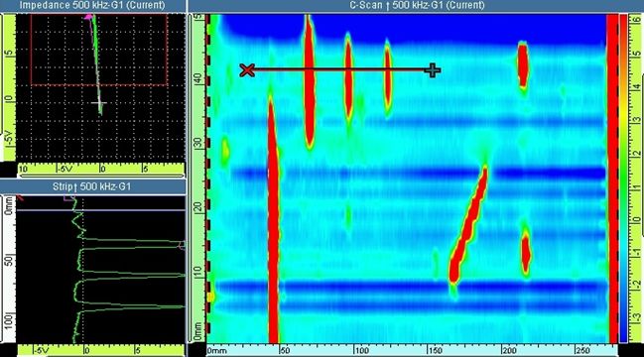Activate the Impedance 500 kHz-G1 title bar

(92, 5)
